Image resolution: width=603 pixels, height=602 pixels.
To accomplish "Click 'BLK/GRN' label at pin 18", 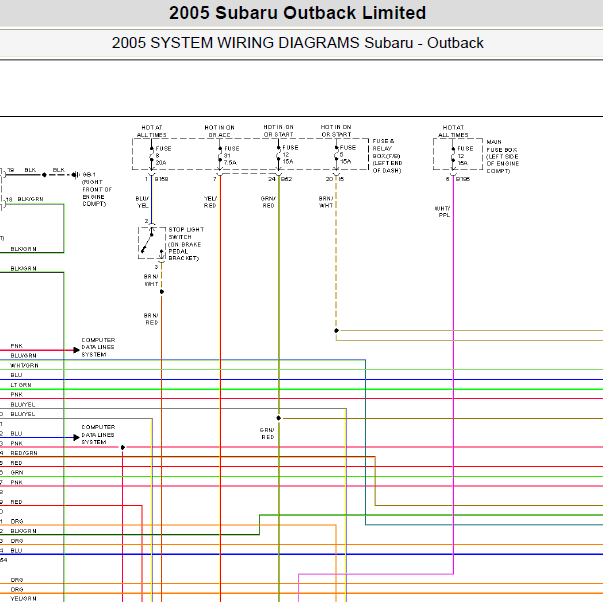I will coord(30,199).
